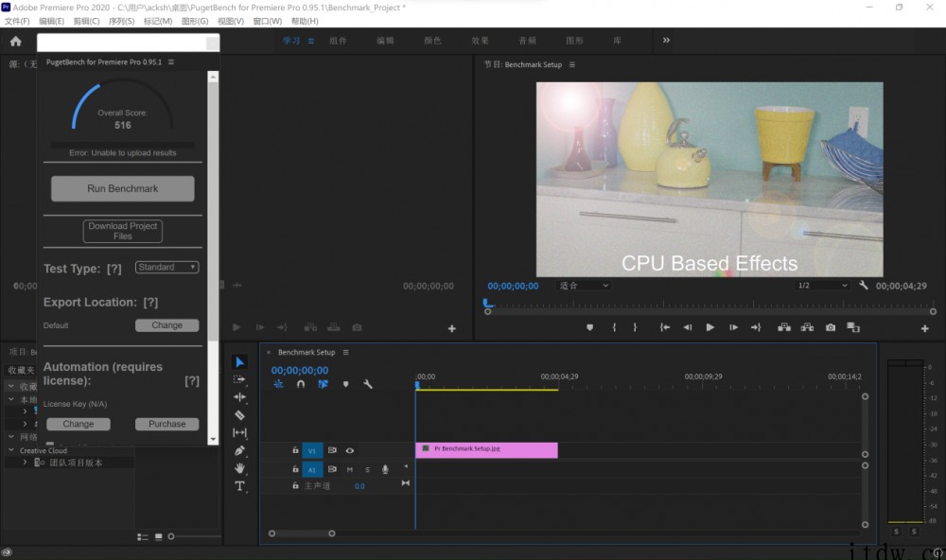Image resolution: width=946 pixels, height=560 pixels.
Task: Toggle A1 track targeting
Action: (x=312, y=469)
